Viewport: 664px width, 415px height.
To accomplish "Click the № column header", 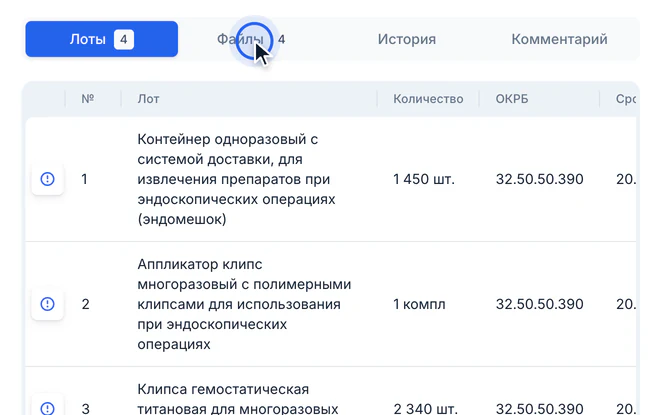I will click(x=88, y=99).
